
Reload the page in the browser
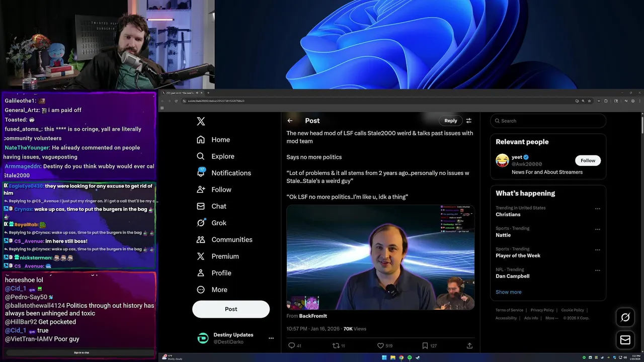click(176, 101)
